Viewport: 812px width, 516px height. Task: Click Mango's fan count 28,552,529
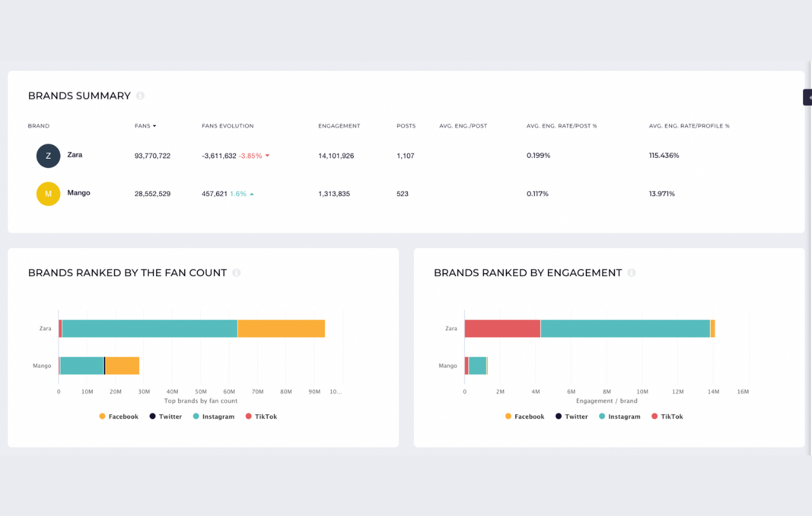pyautogui.click(x=153, y=193)
